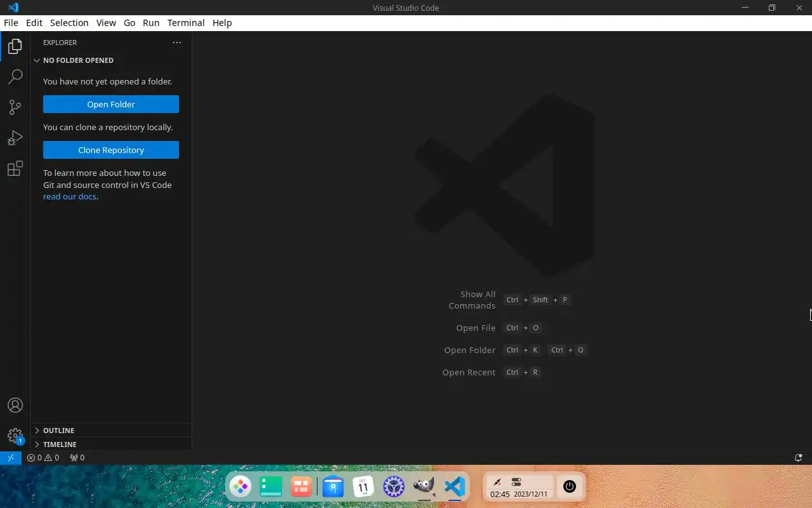Image resolution: width=812 pixels, height=508 pixels.
Task: Open the Manage gear icon
Action: tap(15, 436)
